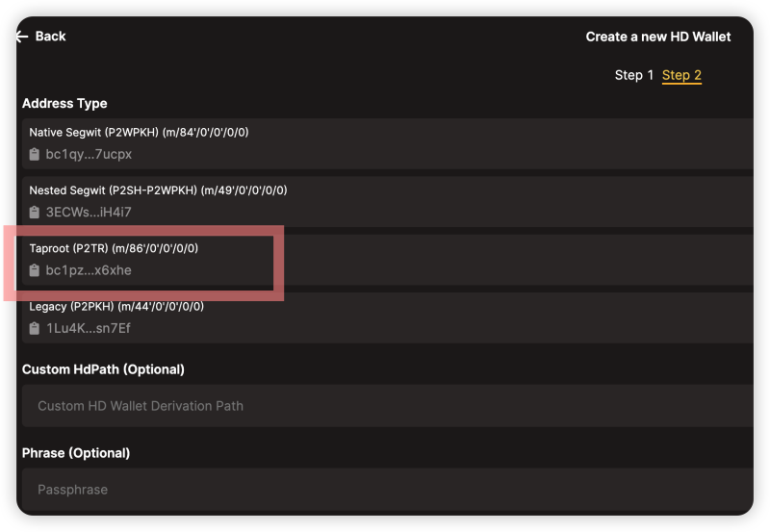Click the back arrow icon

pyautogui.click(x=22, y=37)
